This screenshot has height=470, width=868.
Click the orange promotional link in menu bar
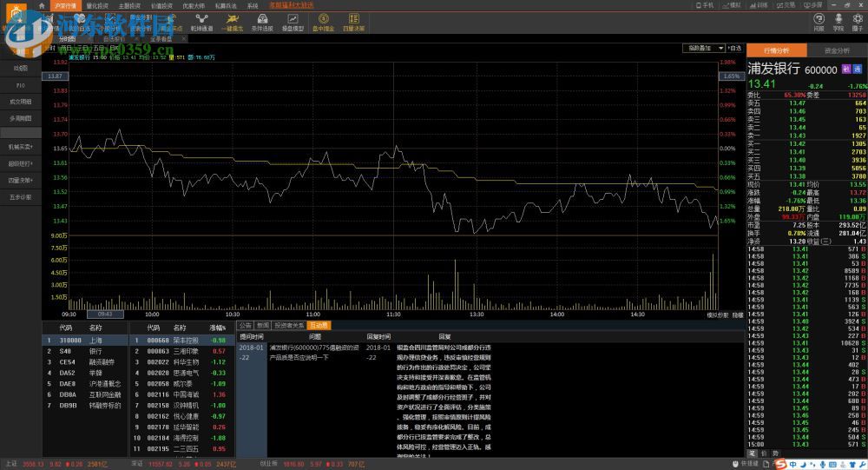(x=291, y=5)
